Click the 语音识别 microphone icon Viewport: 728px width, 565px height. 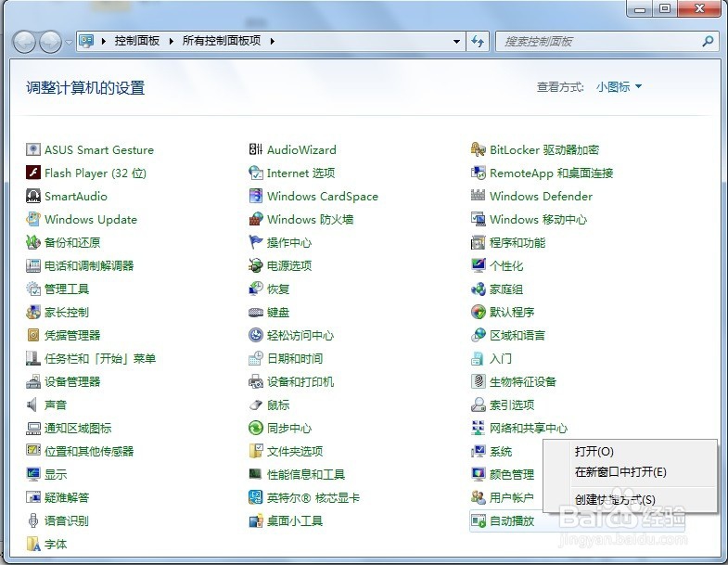coord(33,520)
